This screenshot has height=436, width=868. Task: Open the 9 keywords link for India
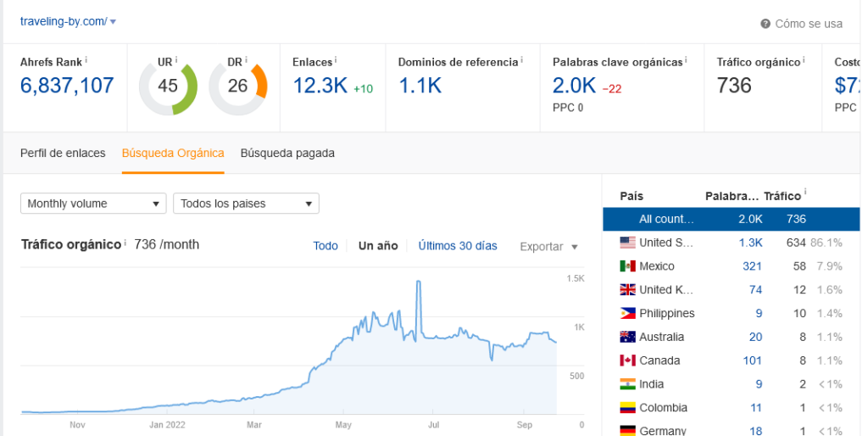pyautogui.click(x=759, y=384)
